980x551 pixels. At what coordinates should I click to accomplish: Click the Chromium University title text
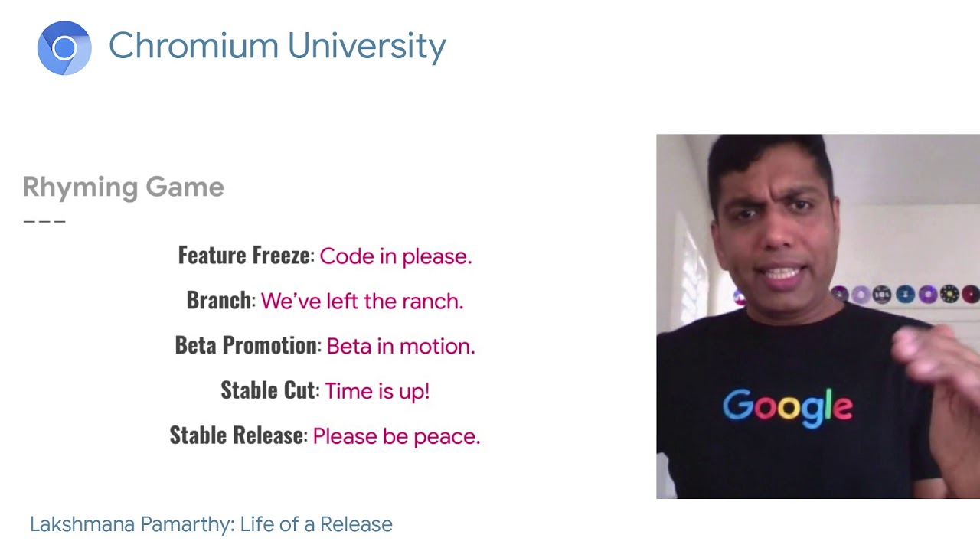pyautogui.click(x=276, y=46)
